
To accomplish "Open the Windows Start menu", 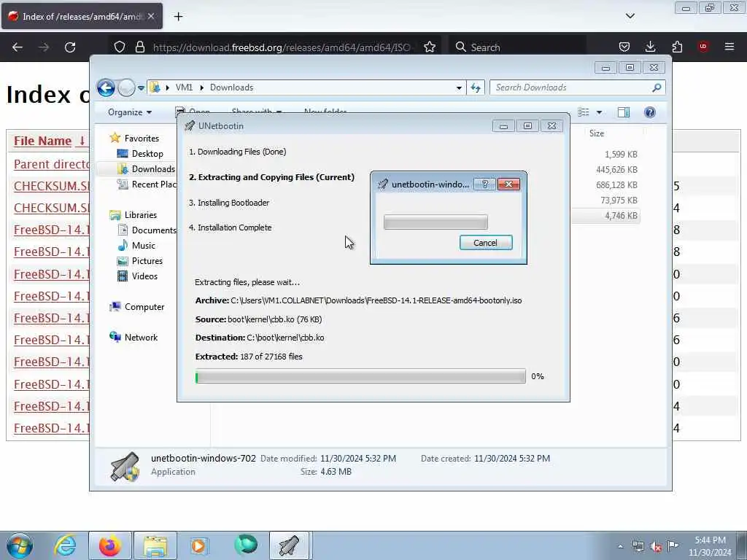I will click(20, 545).
